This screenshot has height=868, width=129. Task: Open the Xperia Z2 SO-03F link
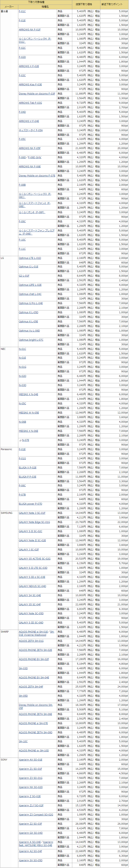pos(31,824)
